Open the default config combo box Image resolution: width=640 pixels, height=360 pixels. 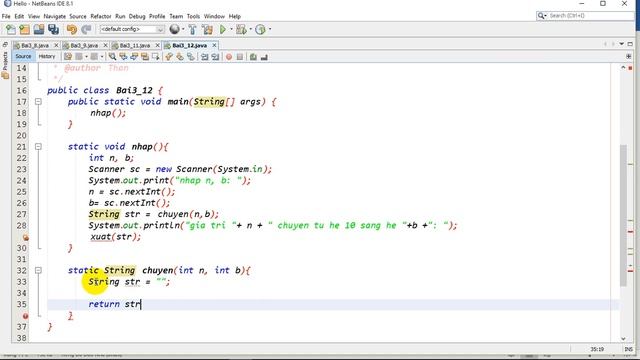click(132, 29)
